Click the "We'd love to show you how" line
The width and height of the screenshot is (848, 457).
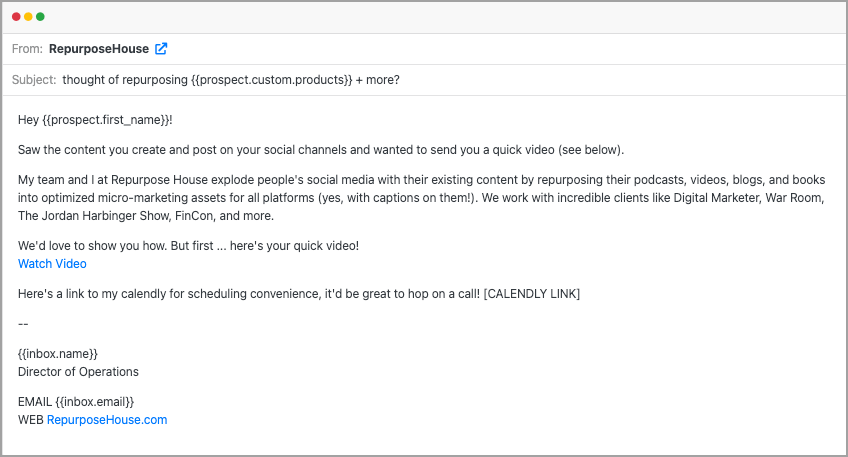pyautogui.click(x=188, y=246)
